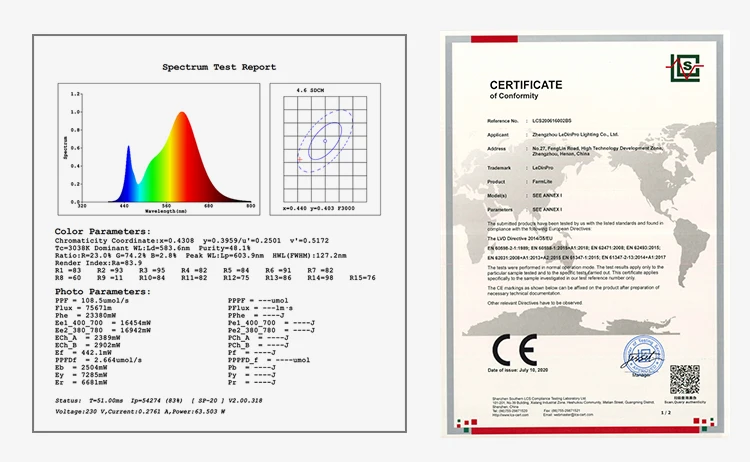Select the '4.6 SDCM' label

tap(310, 90)
